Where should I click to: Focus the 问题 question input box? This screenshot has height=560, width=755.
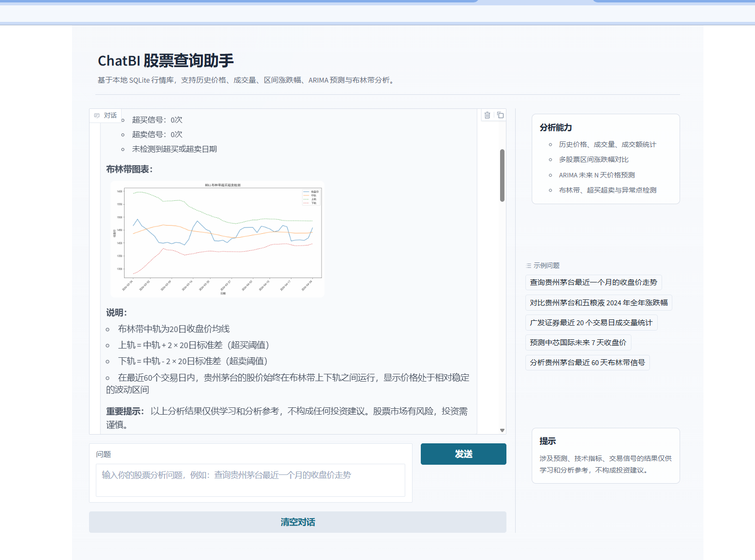click(251, 480)
